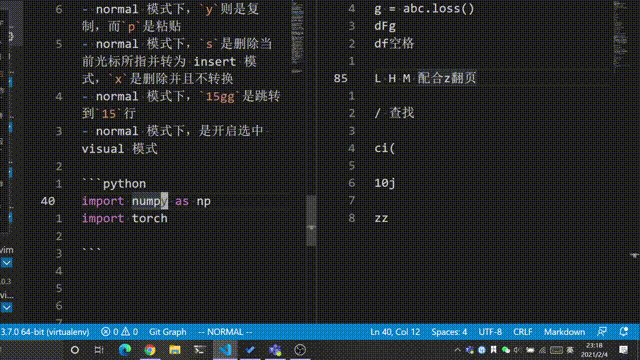Click the left editor minimap
This screenshot has width=640, height=360.
[x=298, y=38]
